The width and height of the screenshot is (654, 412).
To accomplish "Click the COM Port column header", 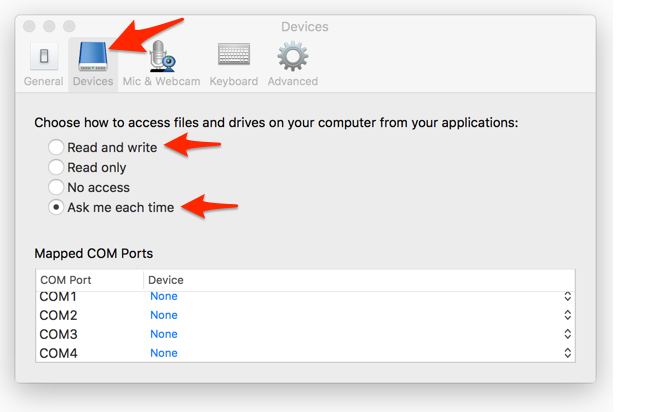I will tap(66, 280).
